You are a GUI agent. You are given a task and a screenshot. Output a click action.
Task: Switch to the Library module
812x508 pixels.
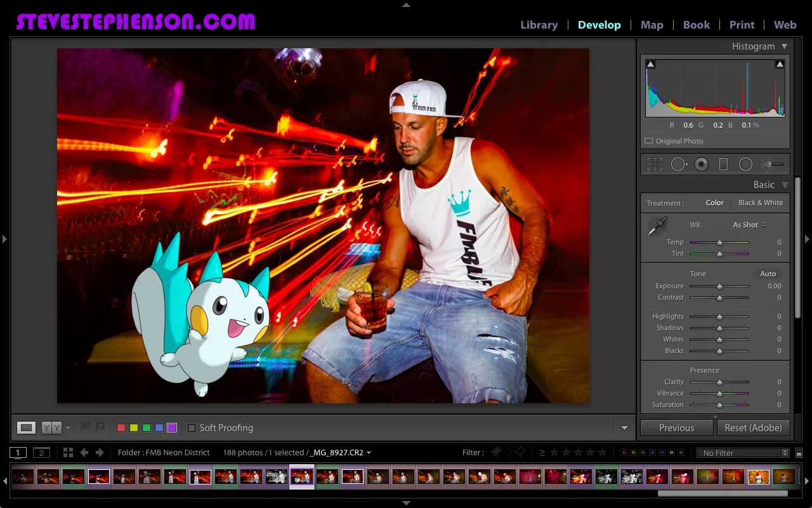coord(539,25)
